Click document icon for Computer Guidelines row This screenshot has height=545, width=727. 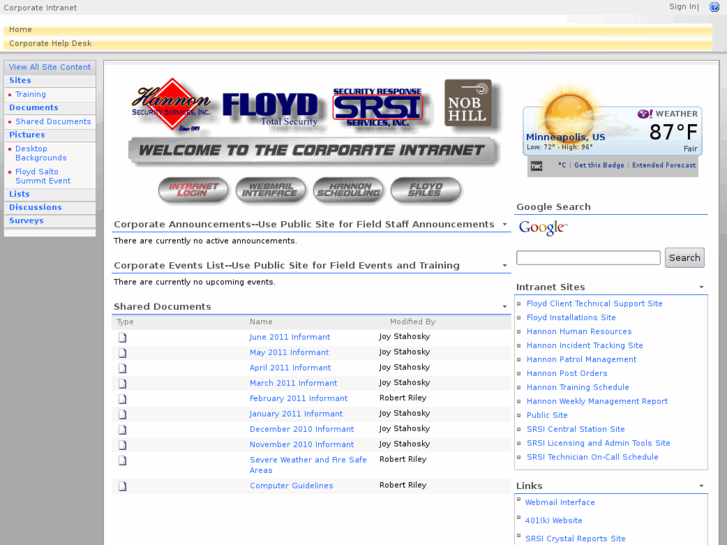(x=122, y=486)
